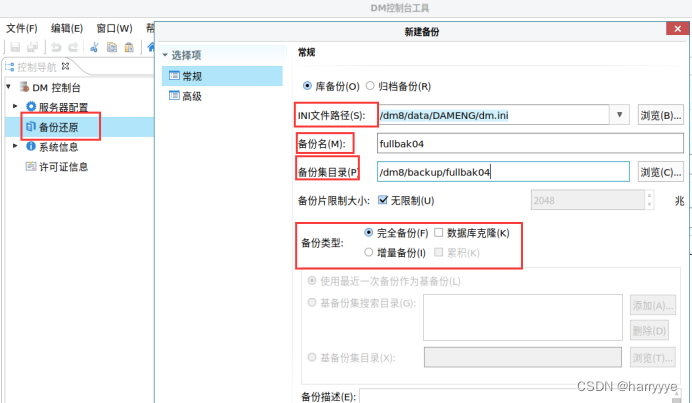Open the 文件(F) menu

(22, 29)
